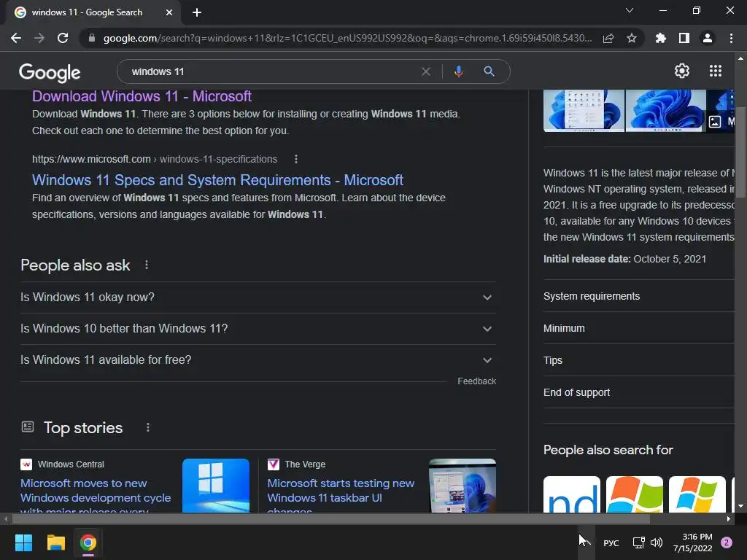Image resolution: width=747 pixels, height=560 pixels.
Task: Open Chrome profile menu
Action: (708, 38)
